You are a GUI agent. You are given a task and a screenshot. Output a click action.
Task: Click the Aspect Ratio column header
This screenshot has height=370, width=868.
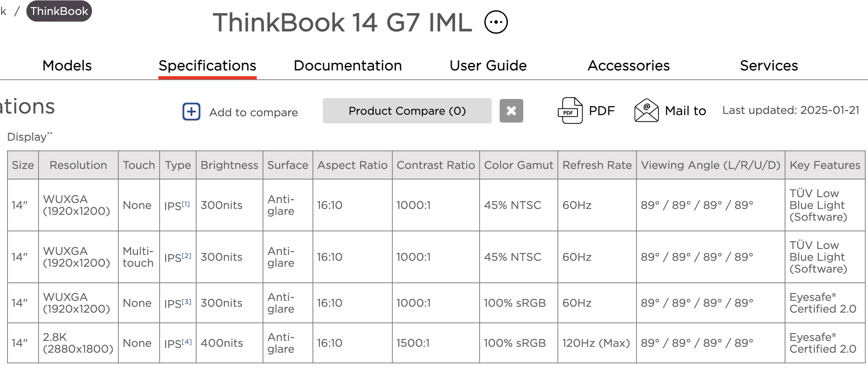tap(352, 165)
